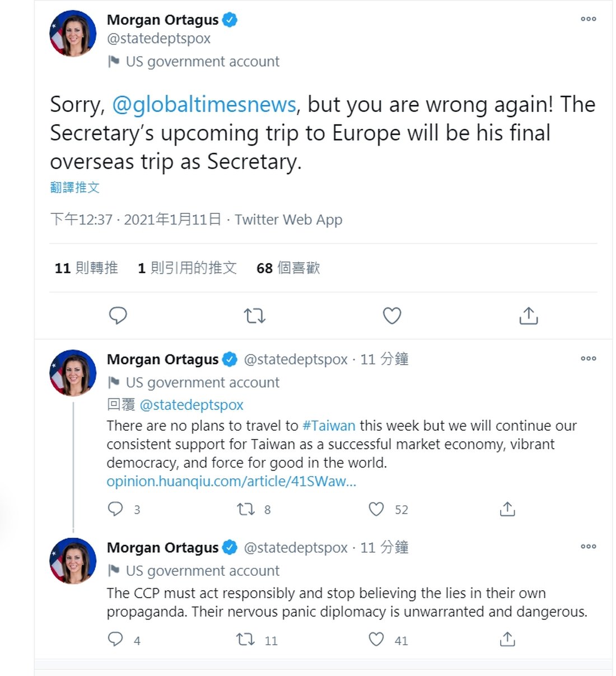Open the @globaltimesnews mention
Viewport: 616px width, 676px height.
tap(204, 105)
